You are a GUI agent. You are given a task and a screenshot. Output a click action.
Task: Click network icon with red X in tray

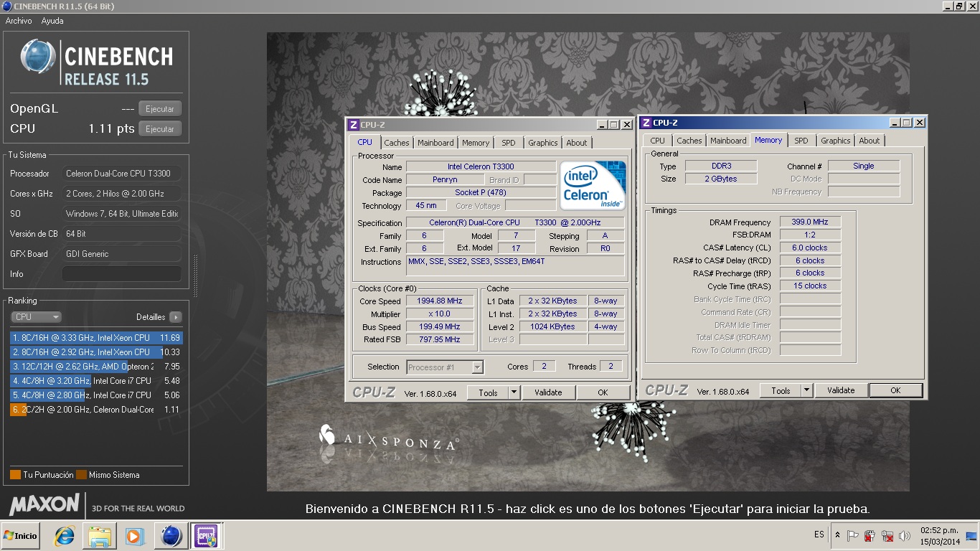point(887,535)
